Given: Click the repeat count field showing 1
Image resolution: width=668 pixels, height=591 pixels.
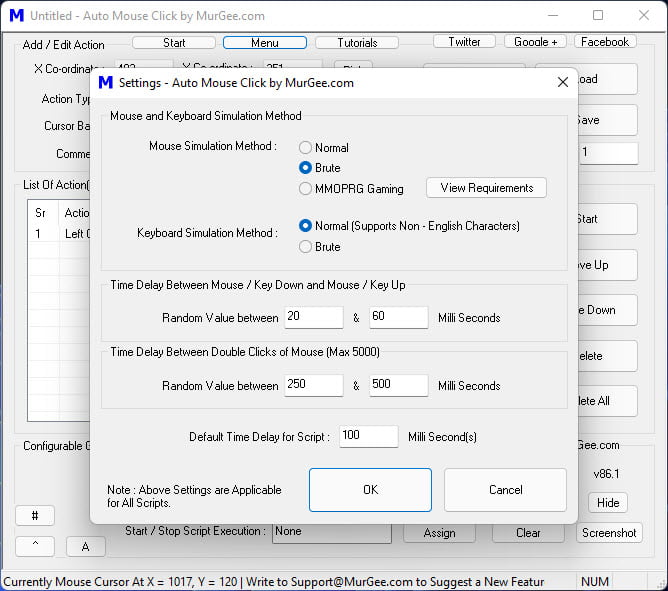Looking at the screenshot, I should coord(608,152).
